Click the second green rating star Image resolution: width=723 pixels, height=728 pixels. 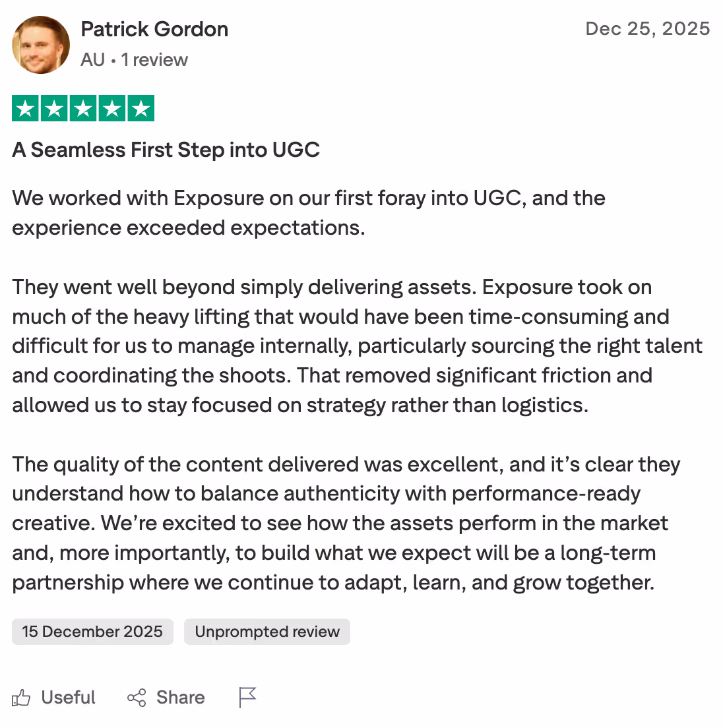click(x=54, y=108)
